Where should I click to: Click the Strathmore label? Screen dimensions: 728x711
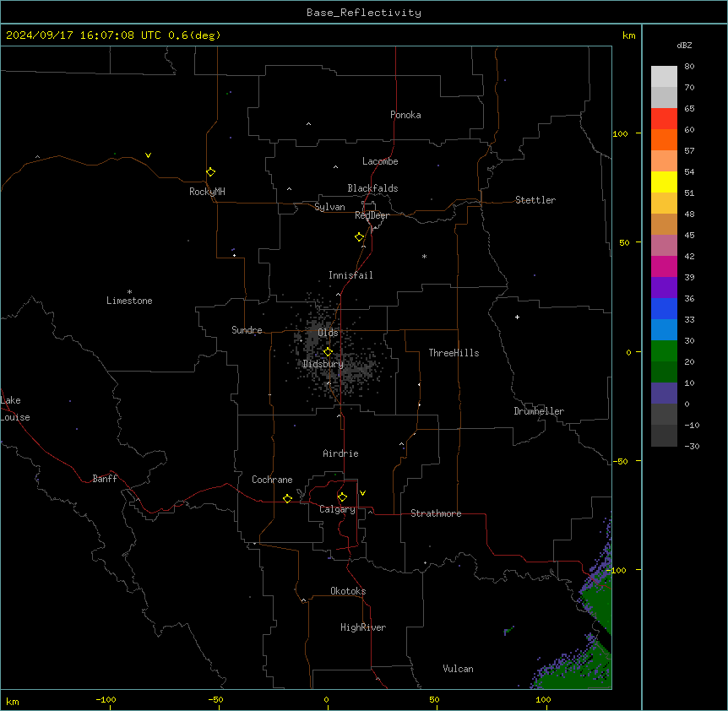pos(436,513)
